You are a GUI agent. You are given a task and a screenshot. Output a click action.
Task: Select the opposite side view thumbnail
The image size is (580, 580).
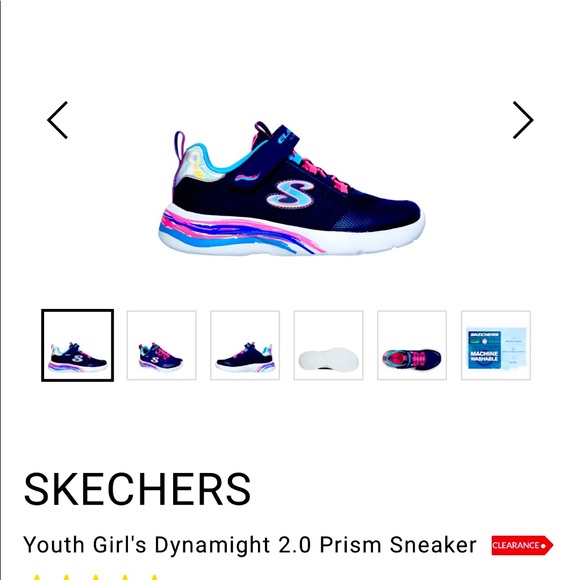coord(245,345)
